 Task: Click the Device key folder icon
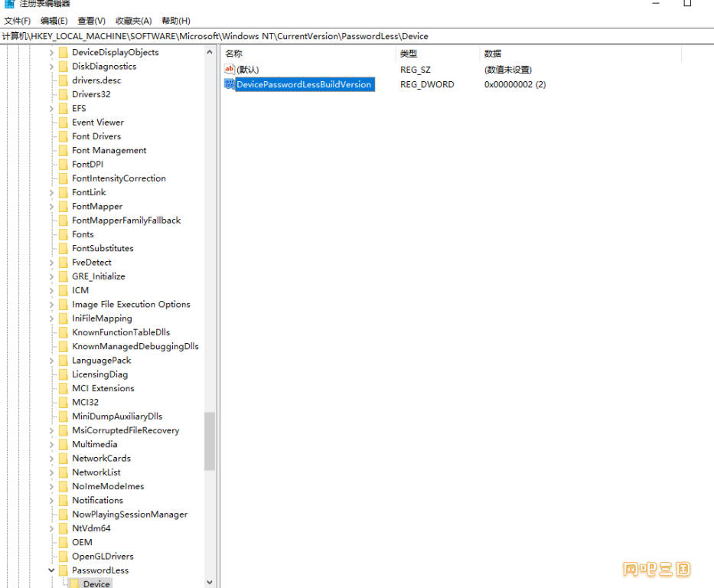point(74,583)
